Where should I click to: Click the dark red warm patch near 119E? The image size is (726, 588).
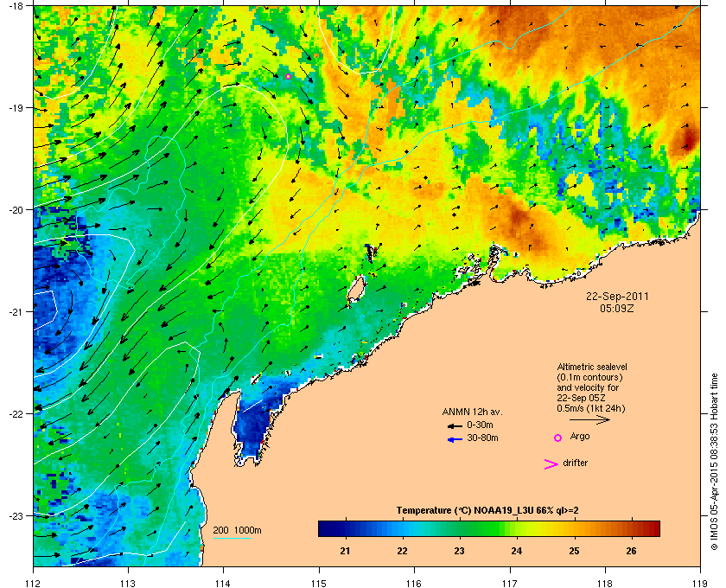tap(689, 139)
